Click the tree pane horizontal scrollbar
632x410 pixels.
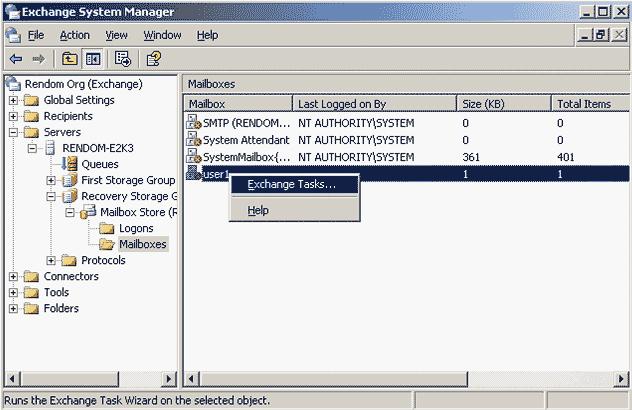point(90,379)
